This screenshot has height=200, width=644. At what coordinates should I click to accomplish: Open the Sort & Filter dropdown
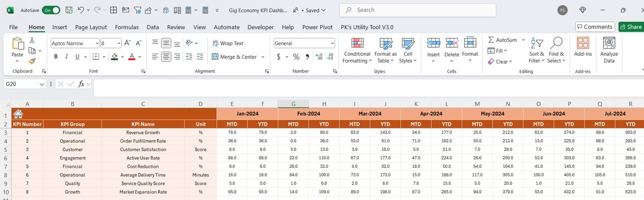tap(537, 50)
